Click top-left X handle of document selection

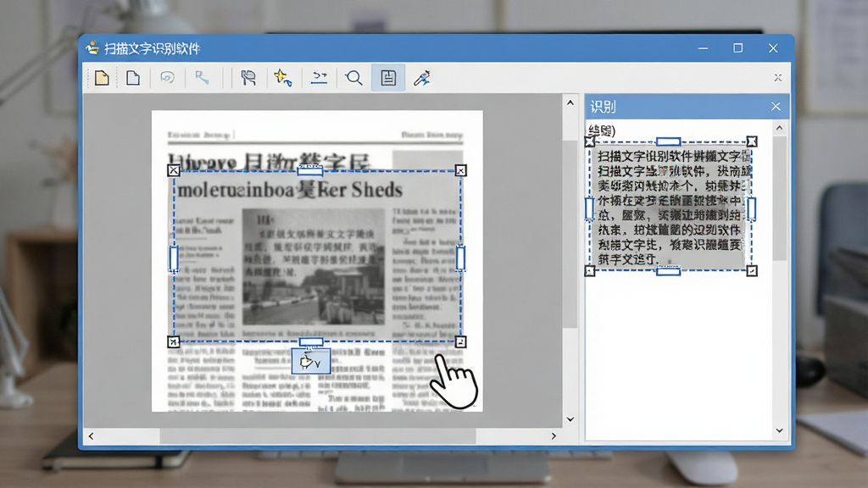173,170
